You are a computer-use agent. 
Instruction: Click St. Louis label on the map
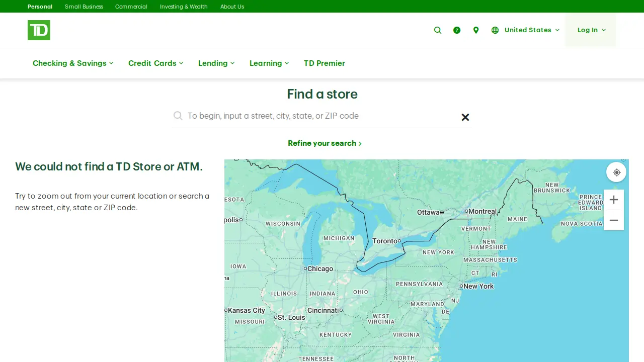(x=291, y=317)
